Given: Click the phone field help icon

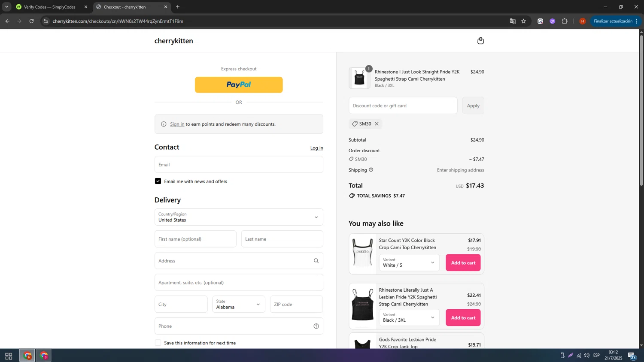Looking at the screenshot, I should tap(316, 326).
